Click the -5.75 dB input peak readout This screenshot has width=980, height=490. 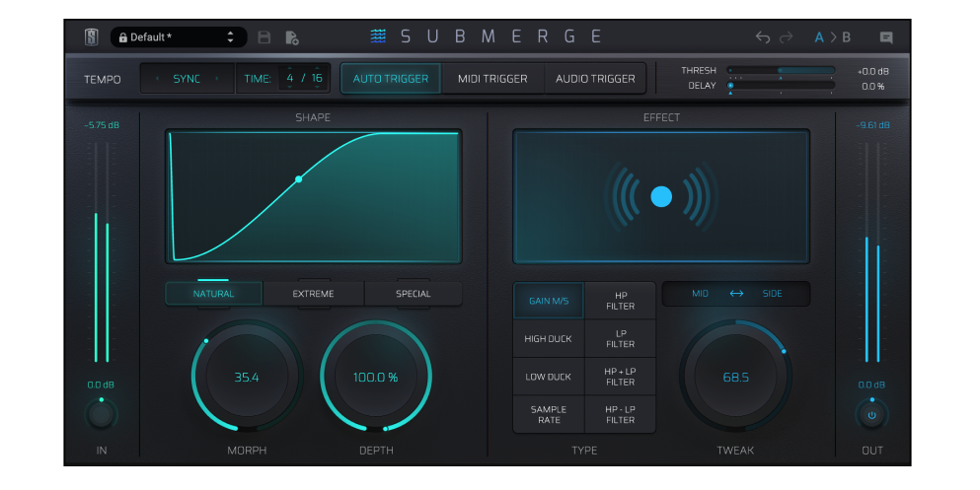pyautogui.click(x=102, y=125)
